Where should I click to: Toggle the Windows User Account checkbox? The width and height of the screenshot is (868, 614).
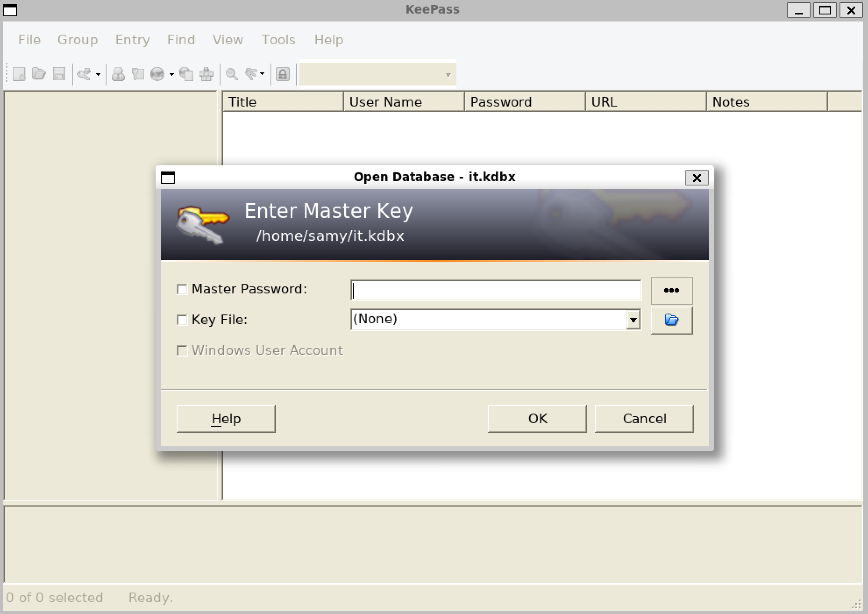[x=182, y=351]
